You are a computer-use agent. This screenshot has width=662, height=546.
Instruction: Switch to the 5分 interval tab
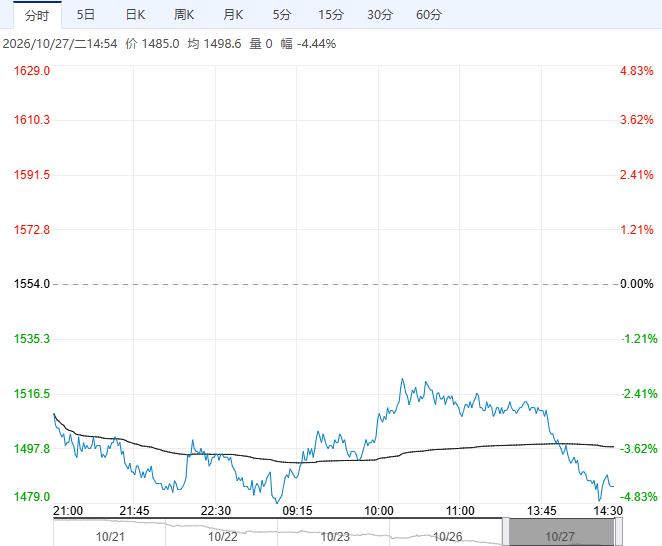click(x=282, y=15)
